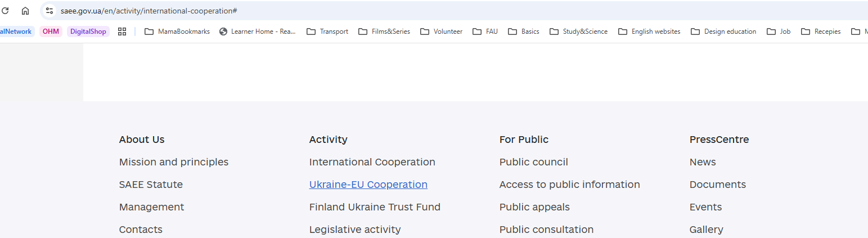The image size is (868, 238).
Task: Open the OHM bookmark group
Action: click(51, 32)
